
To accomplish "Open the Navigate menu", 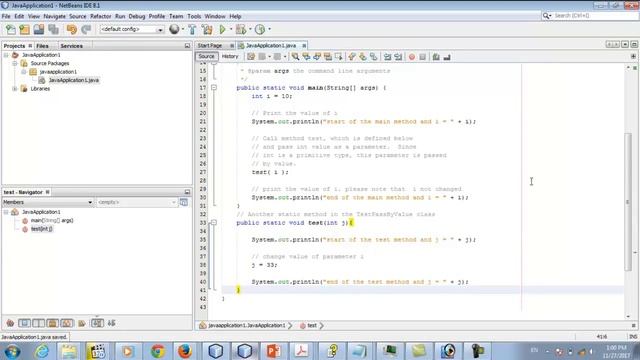I will coord(55,16).
